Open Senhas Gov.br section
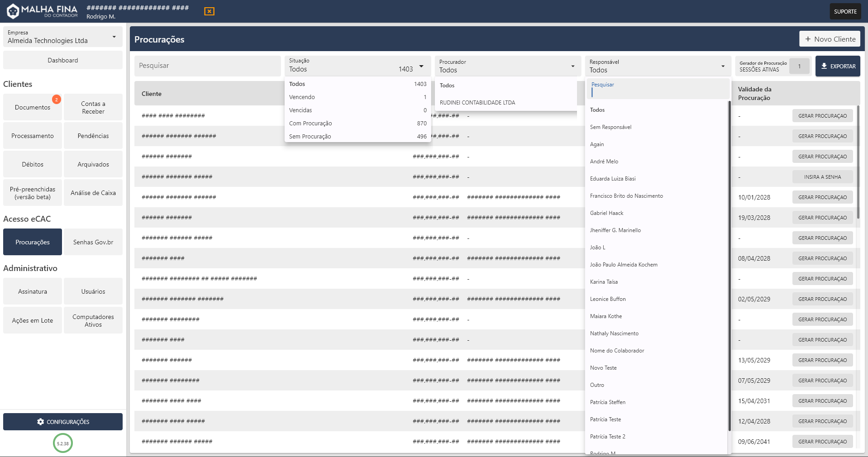The height and width of the screenshot is (457, 868). (x=93, y=242)
